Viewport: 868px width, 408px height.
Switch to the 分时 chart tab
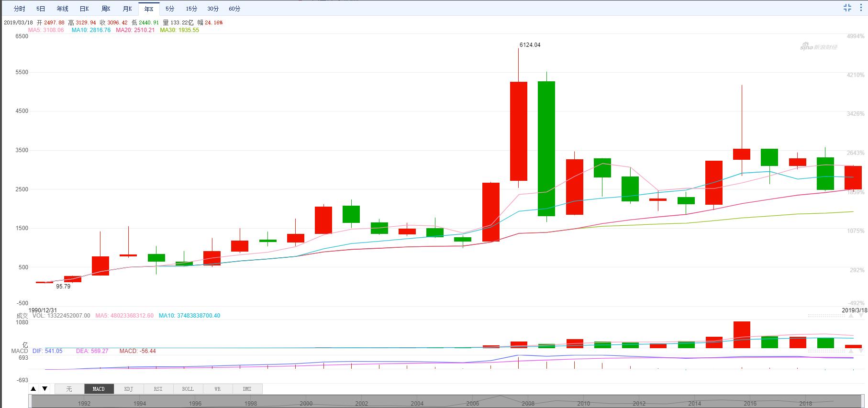point(20,9)
